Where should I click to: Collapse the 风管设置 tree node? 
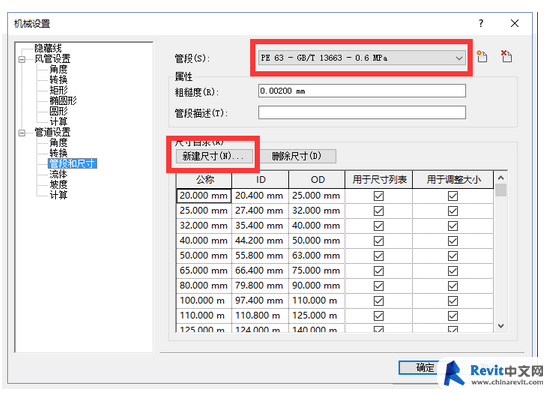click(22, 59)
